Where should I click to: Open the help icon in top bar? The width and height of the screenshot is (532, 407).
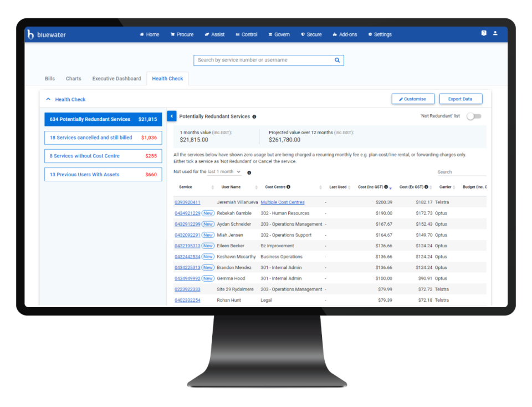(x=484, y=33)
